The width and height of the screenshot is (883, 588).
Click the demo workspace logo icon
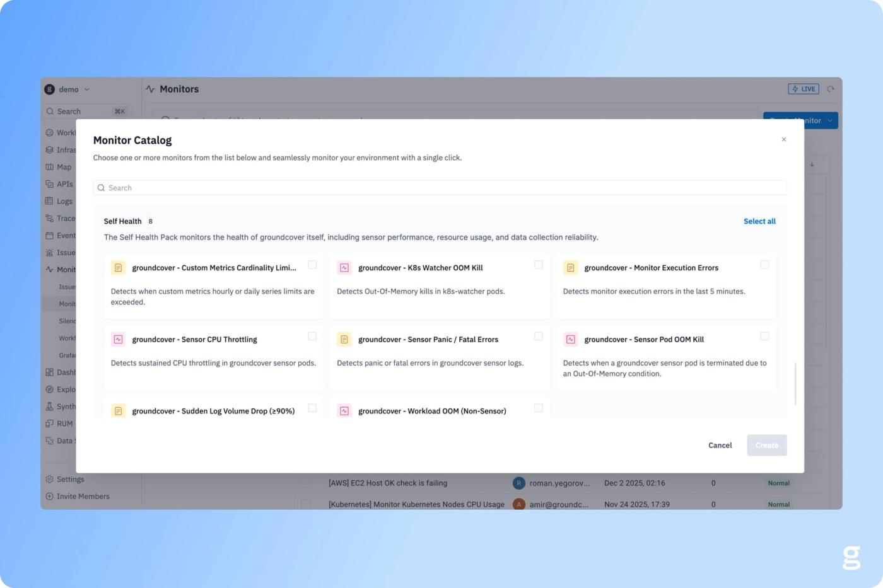(x=49, y=89)
